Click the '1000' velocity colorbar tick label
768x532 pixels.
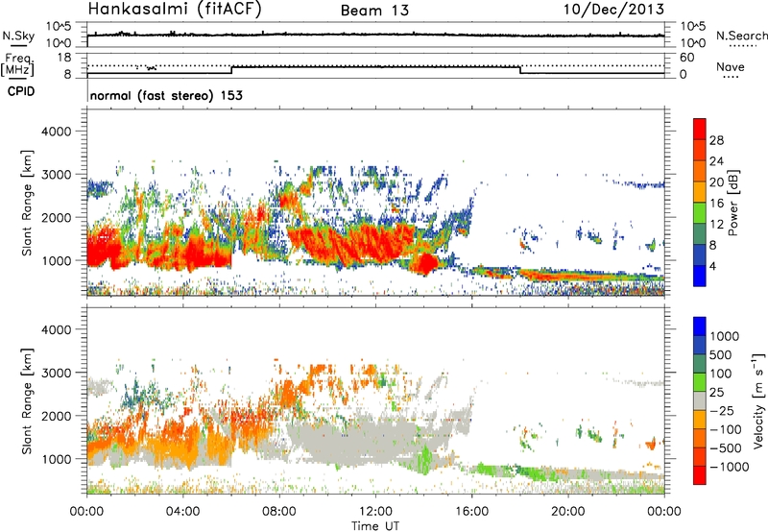point(725,336)
